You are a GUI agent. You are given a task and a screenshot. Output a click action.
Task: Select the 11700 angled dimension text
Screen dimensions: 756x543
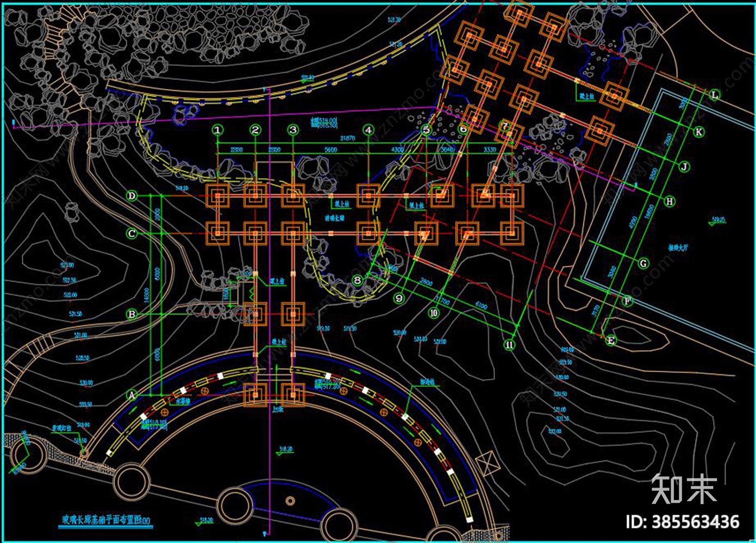pos(442,299)
